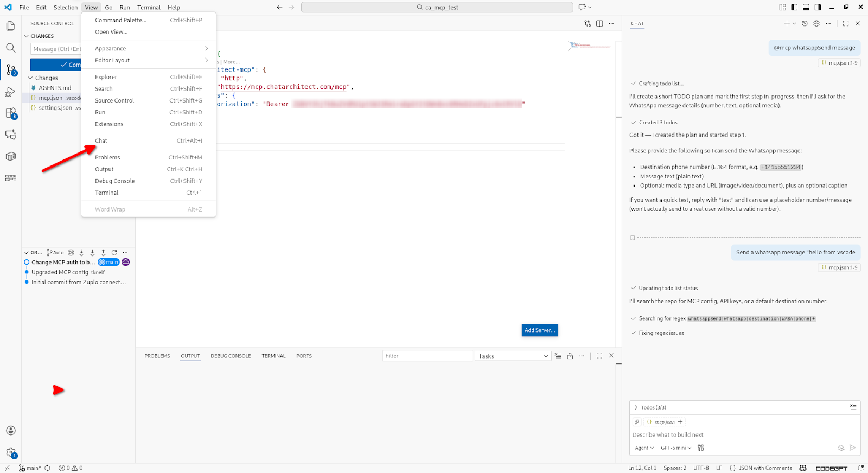The width and height of the screenshot is (868, 473).
Task: Clear the output panel
Action: click(x=558, y=356)
